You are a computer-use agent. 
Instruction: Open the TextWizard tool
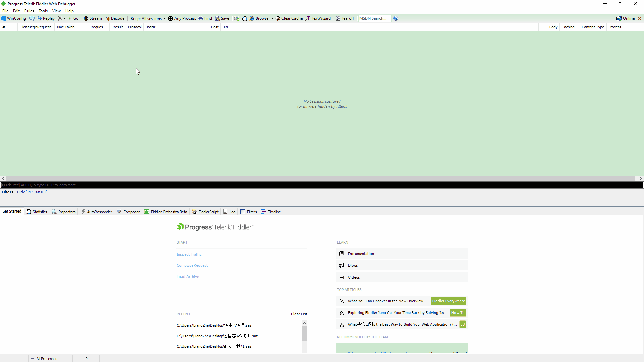click(318, 18)
